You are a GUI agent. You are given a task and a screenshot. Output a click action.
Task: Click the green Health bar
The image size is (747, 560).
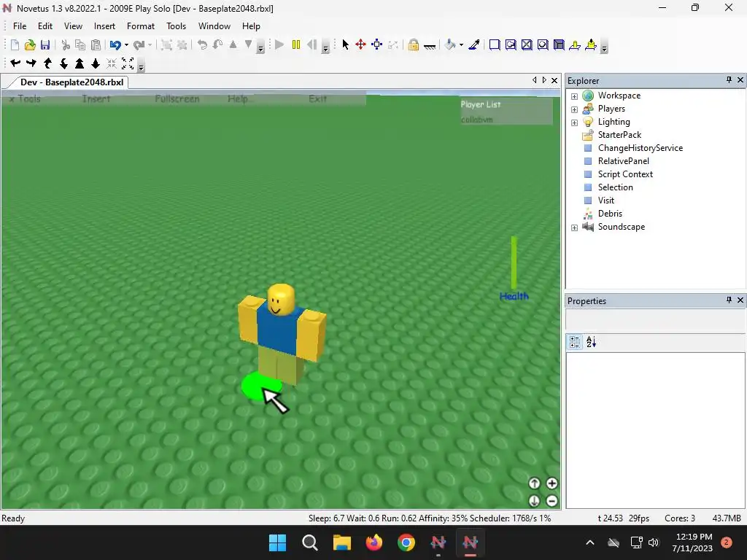(x=514, y=262)
